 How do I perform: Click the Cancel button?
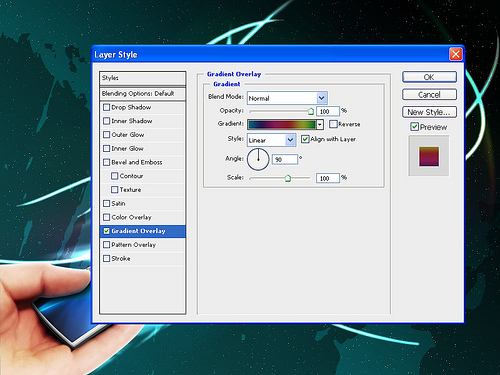click(x=429, y=95)
